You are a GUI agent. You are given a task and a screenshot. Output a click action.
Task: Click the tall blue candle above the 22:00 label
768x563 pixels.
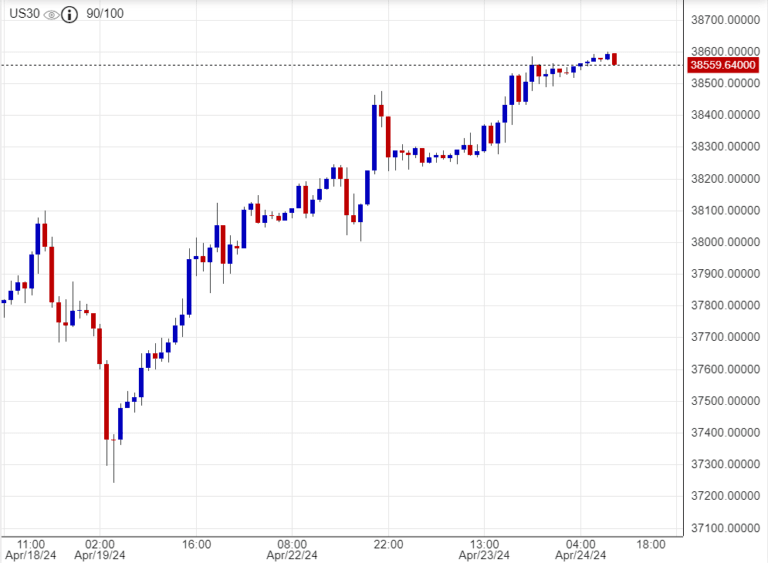pos(375,137)
